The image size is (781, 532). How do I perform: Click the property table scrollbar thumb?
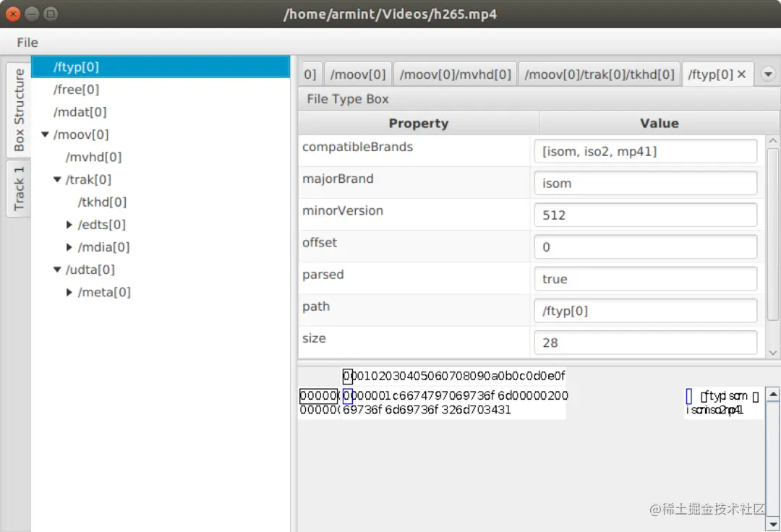[772, 234]
